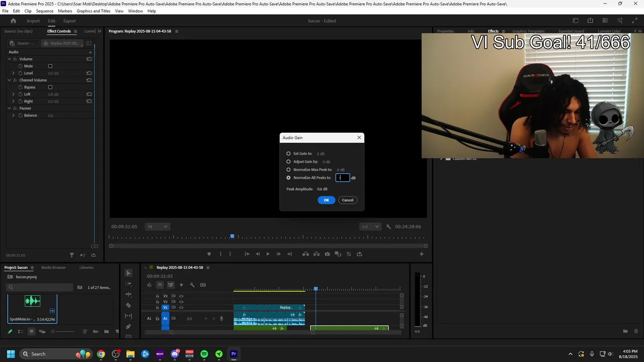Click the Normalize All Peaks dB input field
The height and width of the screenshot is (362, 644).
[x=343, y=177]
